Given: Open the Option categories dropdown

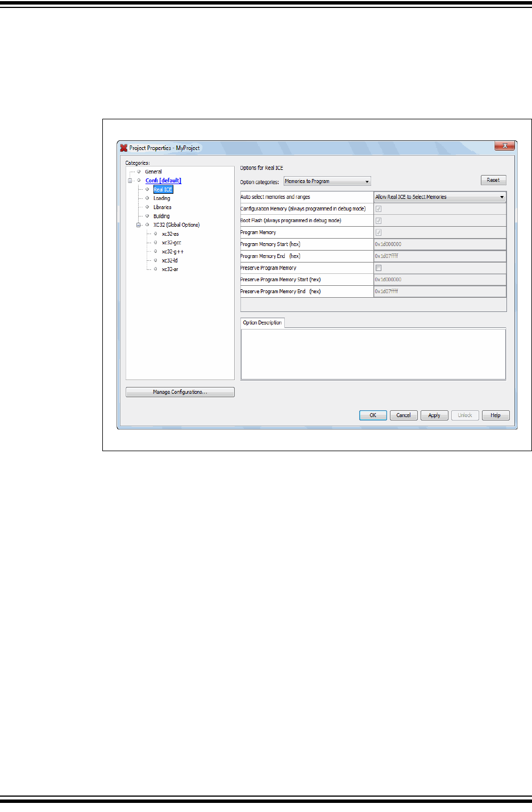Looking at the screenshot, I should point(327,181).
